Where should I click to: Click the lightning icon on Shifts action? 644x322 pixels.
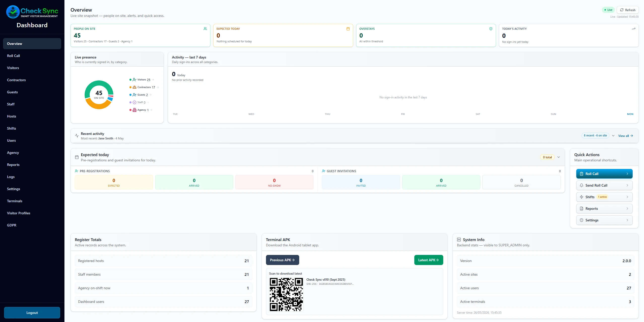582,197
